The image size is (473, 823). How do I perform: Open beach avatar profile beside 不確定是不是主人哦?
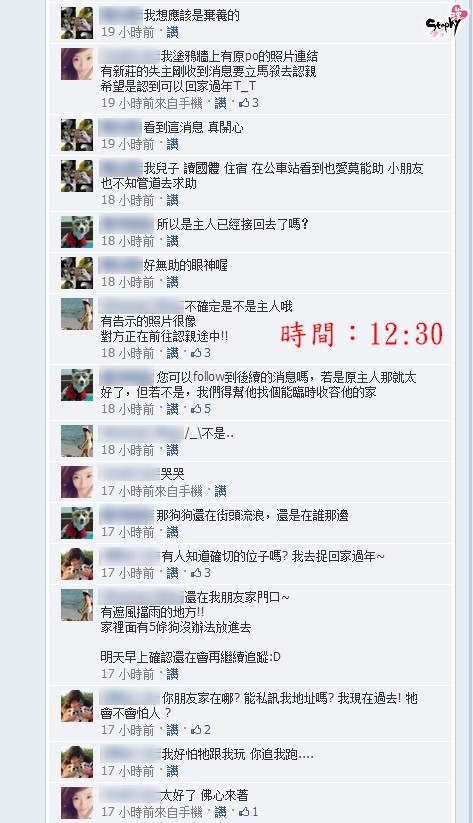point(77,314)
